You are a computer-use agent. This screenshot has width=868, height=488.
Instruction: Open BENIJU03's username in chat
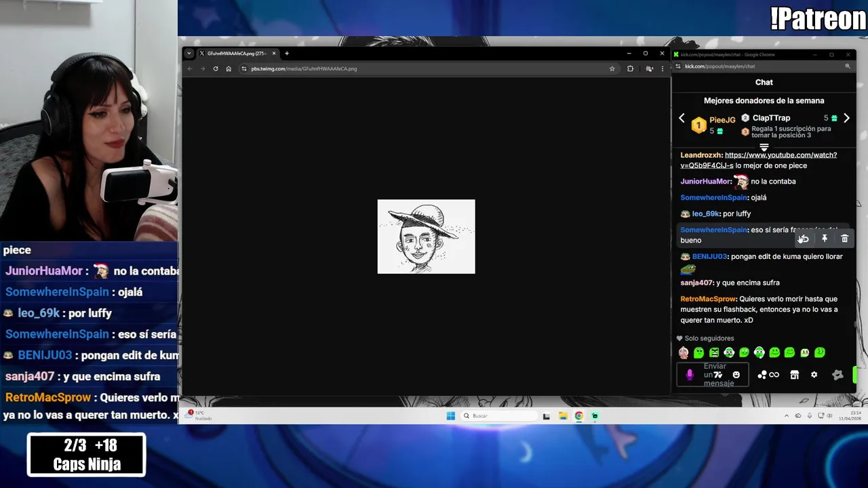709,257
